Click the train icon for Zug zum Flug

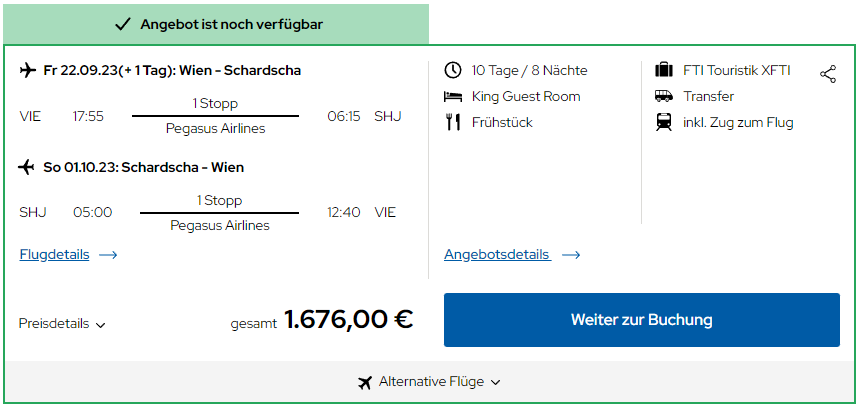664,122
